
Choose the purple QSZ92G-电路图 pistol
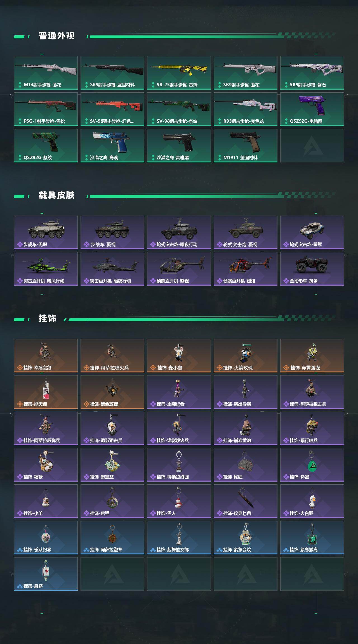tap(312, 109)
